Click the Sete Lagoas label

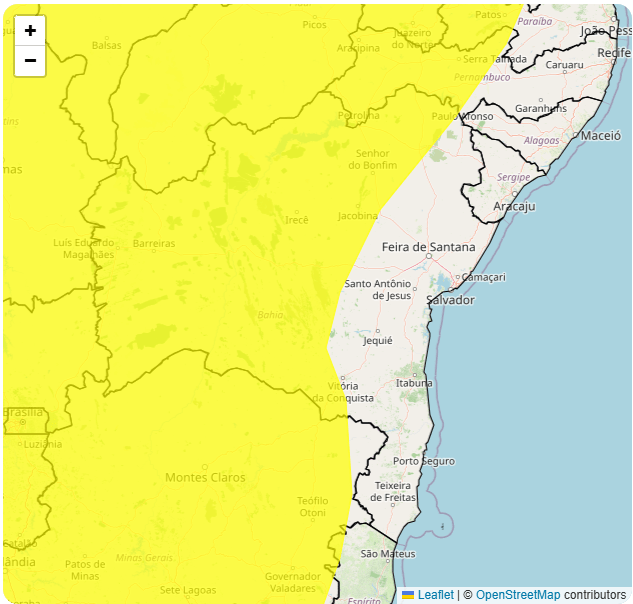click(x=188, y=590)
